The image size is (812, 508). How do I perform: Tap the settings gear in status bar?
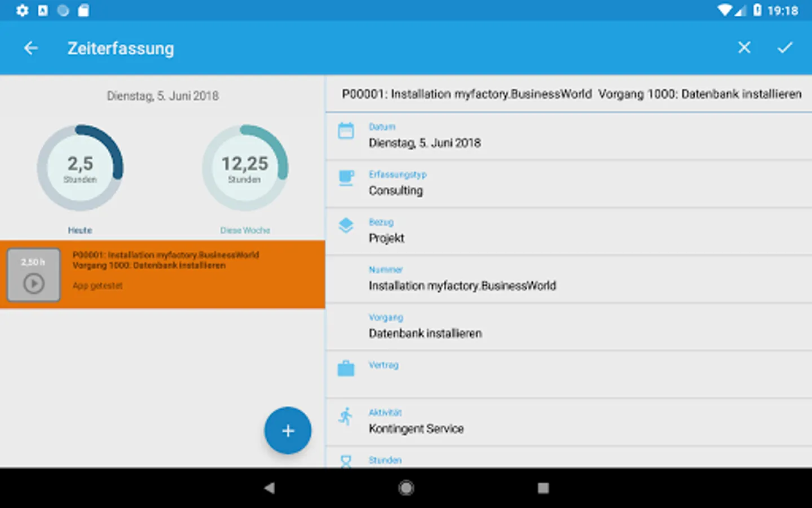22,10
